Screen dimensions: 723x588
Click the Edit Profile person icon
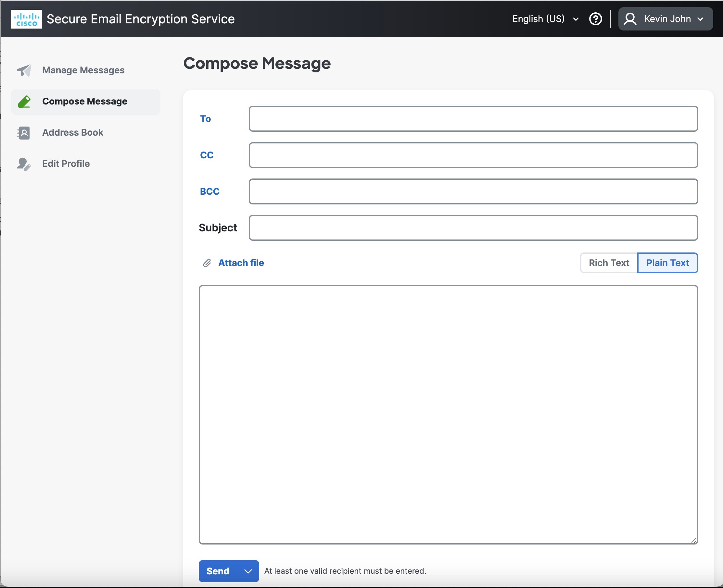[x=24, y=164]
